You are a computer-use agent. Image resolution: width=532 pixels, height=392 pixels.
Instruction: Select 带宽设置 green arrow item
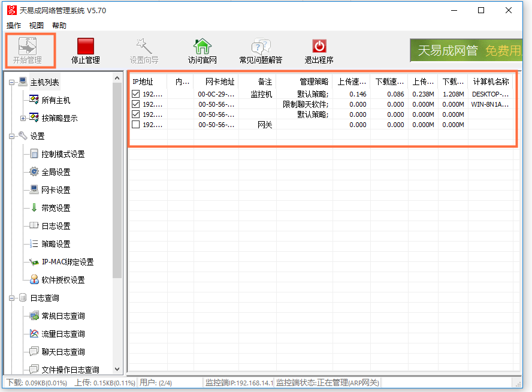click(56, 208)
